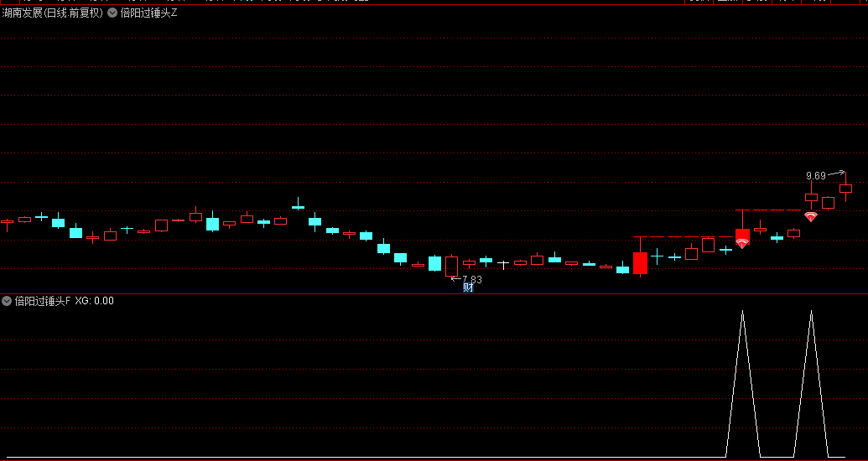Open the dropdown arrow beside 倍阳过锤头F
Viewport: 868px width, 461px height.
pyautogui.click(x=7, y=301)
